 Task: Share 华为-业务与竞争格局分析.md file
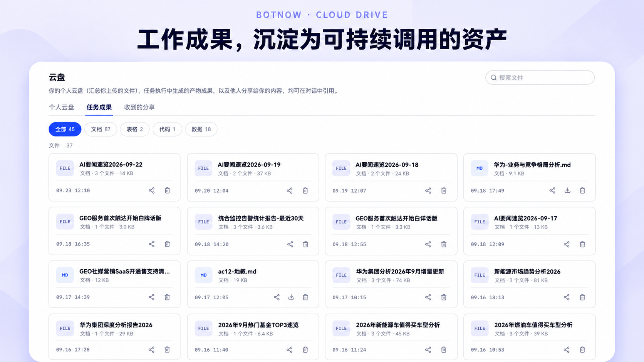click(552, 190)
